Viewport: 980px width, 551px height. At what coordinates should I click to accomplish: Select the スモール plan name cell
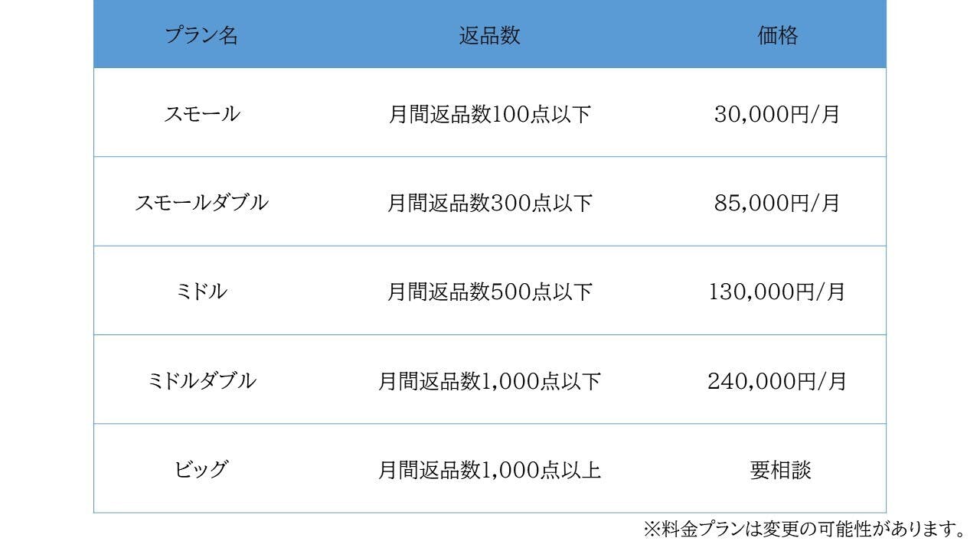point(201,114)
